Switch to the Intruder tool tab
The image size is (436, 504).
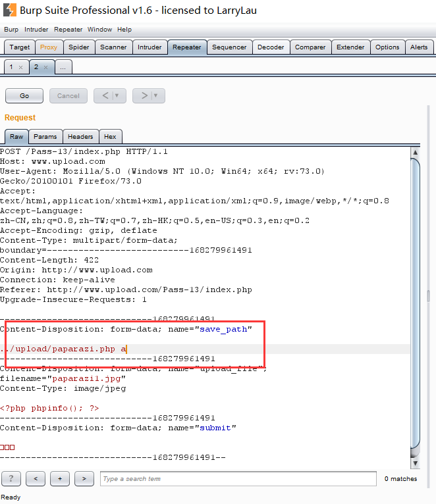pyautogui.click(x=150, y=47)
